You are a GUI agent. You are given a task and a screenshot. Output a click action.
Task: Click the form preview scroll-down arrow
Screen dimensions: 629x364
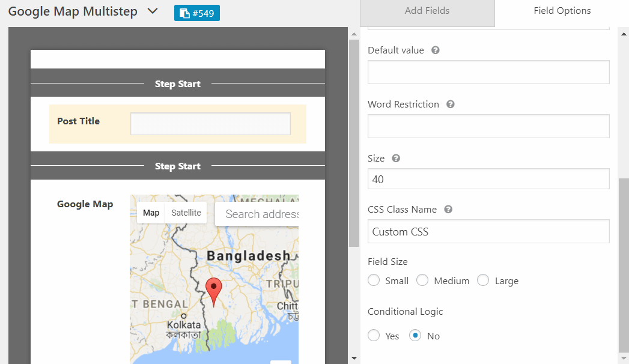pos(354,359)
